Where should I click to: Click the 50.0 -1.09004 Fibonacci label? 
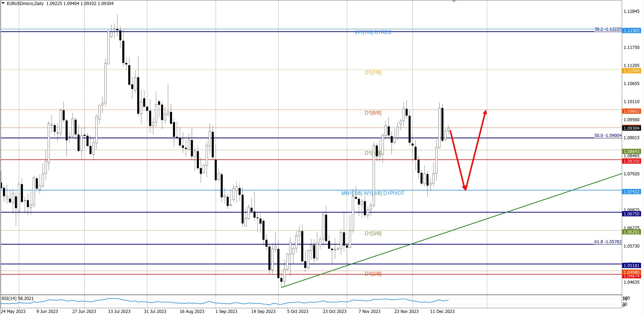[608, 135]
